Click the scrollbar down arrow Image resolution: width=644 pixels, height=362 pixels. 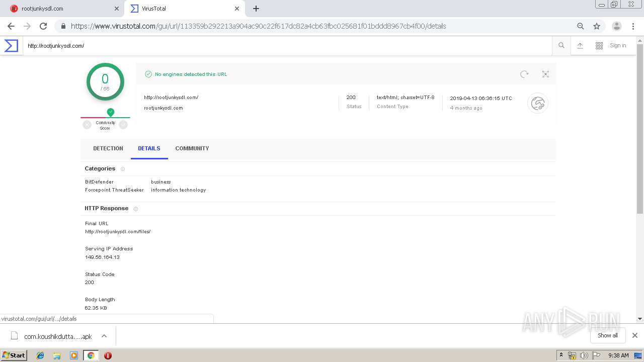[x=640, y=319]
